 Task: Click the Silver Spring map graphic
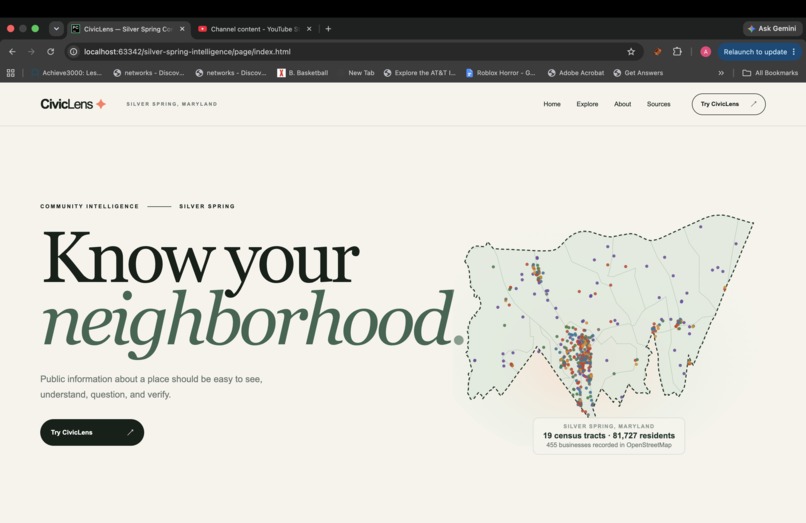tap(609, 314)
